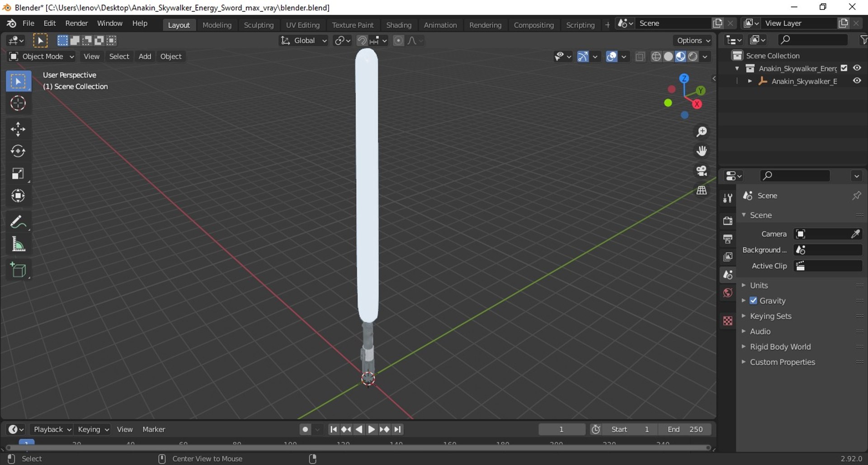The image size is (868, 465).
Task: Choose the Annotate pencil tool
Action: 18,222
